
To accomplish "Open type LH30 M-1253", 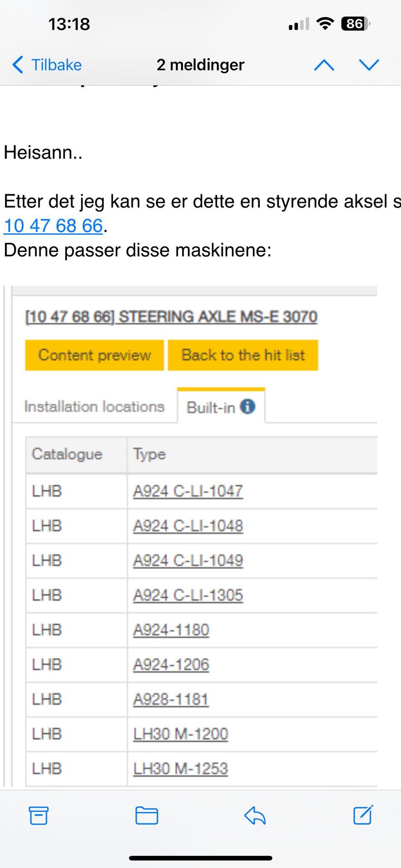I will (x=180, y=769).
